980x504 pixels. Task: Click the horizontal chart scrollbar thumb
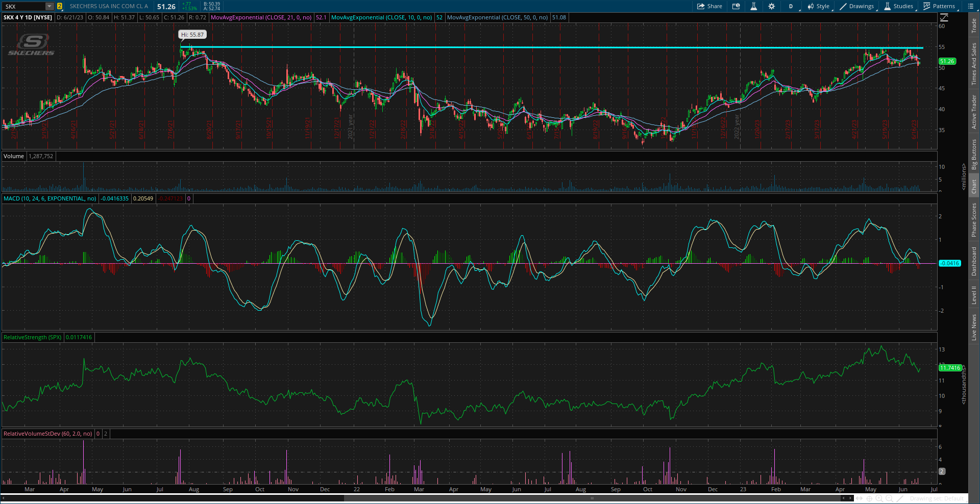(x=592, y=498)
